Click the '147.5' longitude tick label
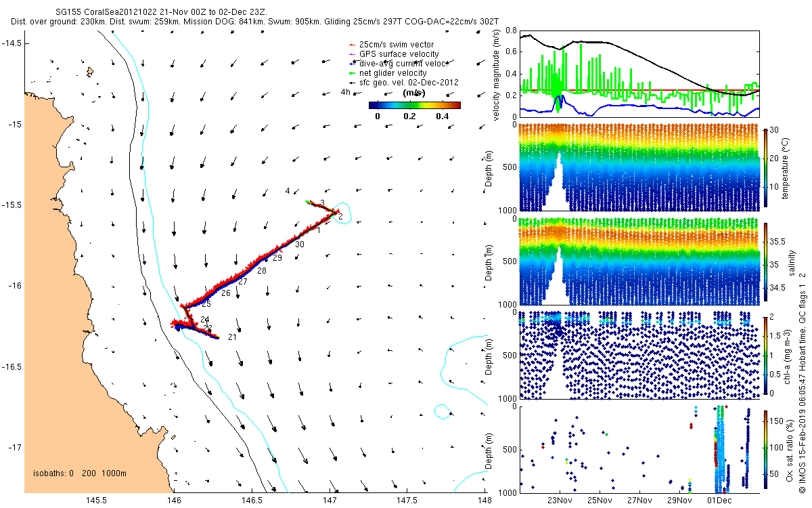 (x=407, y=501)
